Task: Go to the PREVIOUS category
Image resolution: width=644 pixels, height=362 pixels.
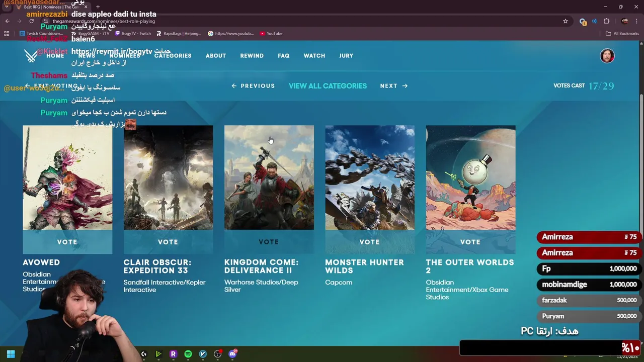Action: click(x=253, y=86)
